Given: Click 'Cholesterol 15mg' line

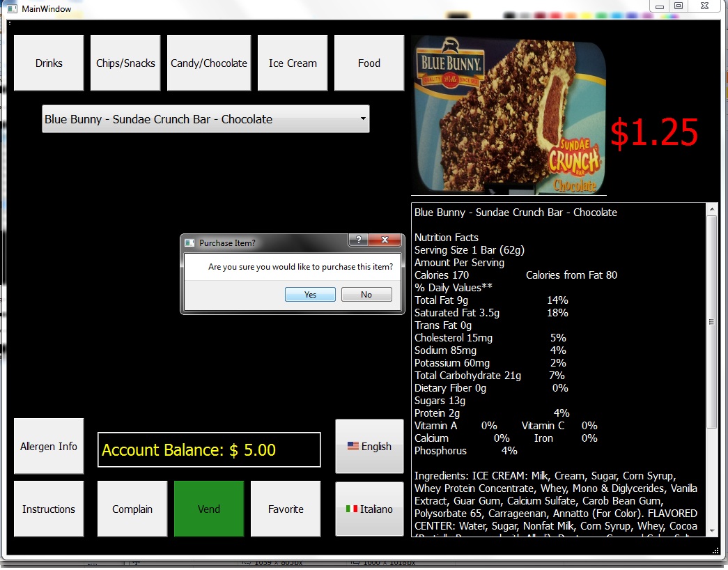Looking at the screenshot, I should (454, 338).
